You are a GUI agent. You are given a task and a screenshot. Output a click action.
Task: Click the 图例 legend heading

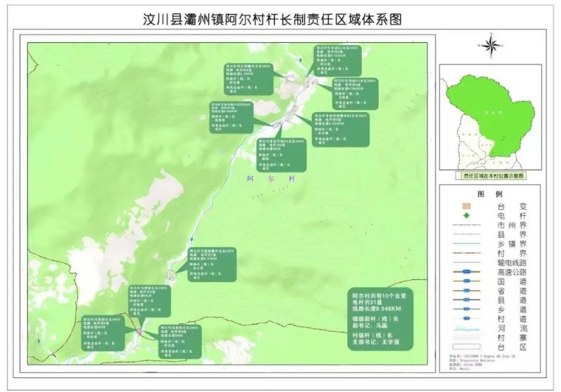(x=489, y=194)
